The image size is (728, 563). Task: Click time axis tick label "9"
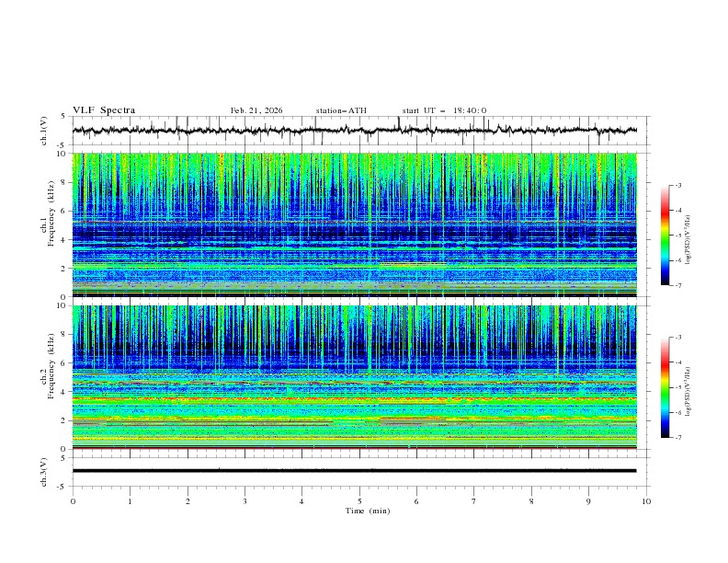(588, 501)
